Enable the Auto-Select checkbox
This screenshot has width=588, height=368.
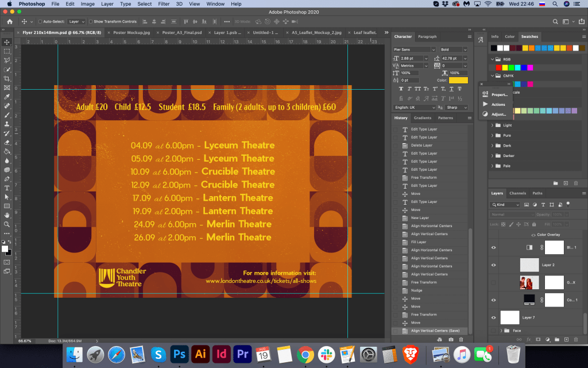tap(40, 21)
